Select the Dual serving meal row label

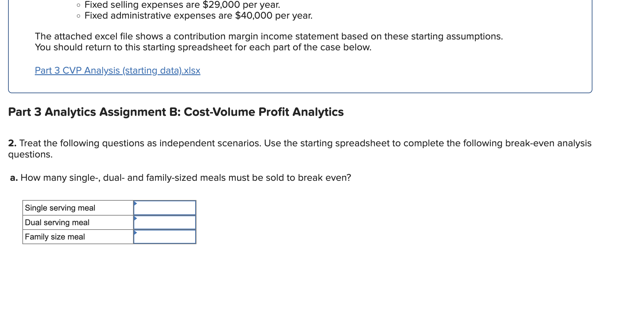[x=57, y=222]
